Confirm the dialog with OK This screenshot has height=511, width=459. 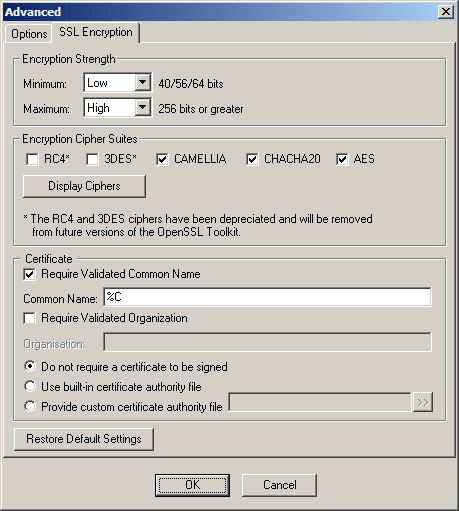192,485
